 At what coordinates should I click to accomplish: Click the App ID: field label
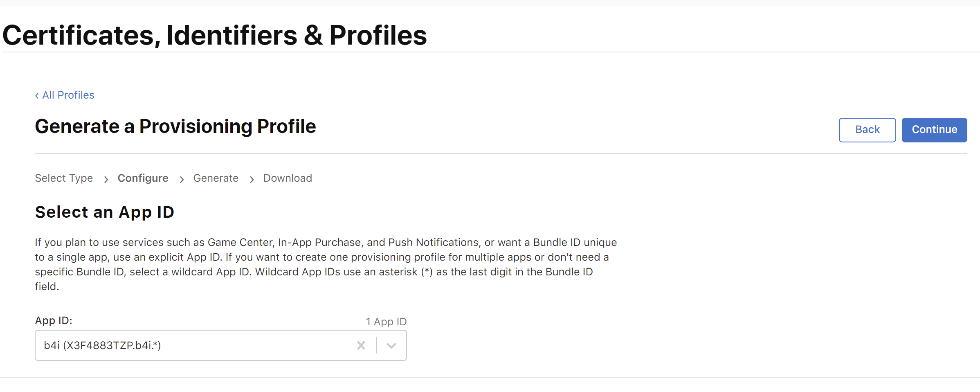pos(54,320)
